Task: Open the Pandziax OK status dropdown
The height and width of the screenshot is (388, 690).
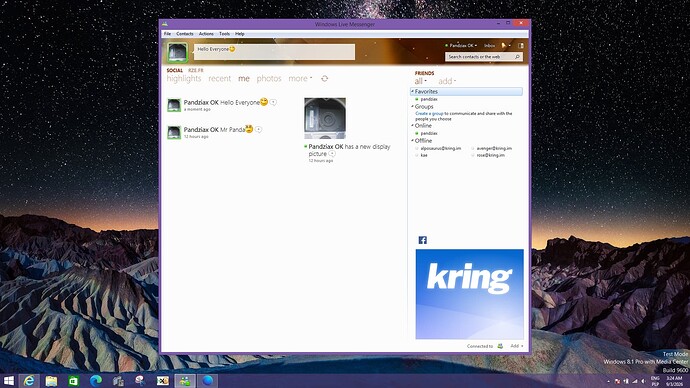Action: pyautogui.click(x=461, y=45)
